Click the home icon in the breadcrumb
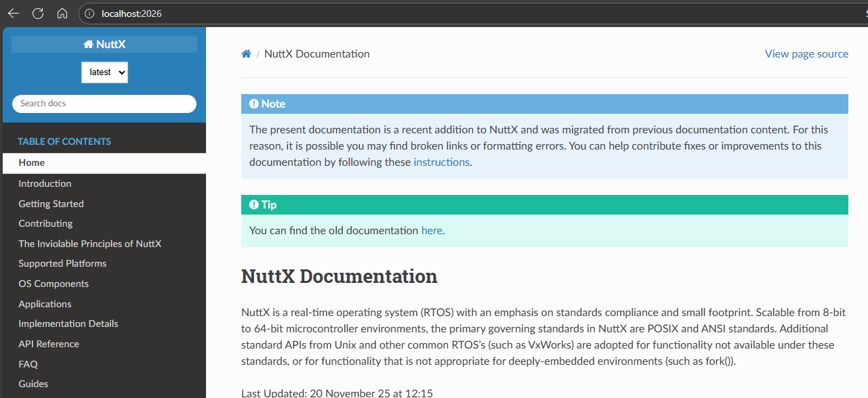 (246, 54)
